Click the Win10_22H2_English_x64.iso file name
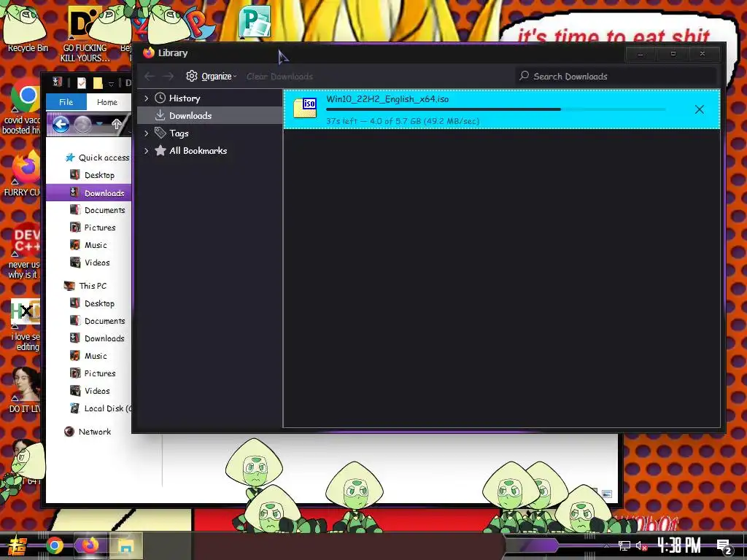 (x=387, y=99)
